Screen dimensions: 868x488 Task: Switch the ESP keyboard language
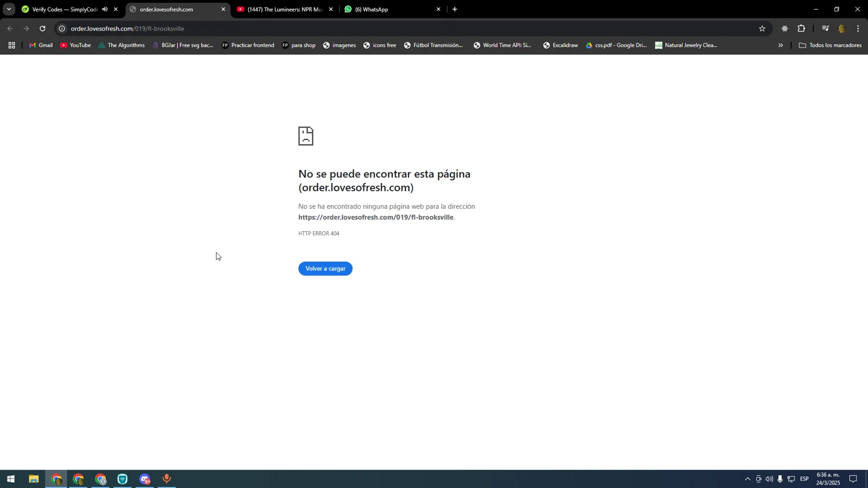(804, 479)
